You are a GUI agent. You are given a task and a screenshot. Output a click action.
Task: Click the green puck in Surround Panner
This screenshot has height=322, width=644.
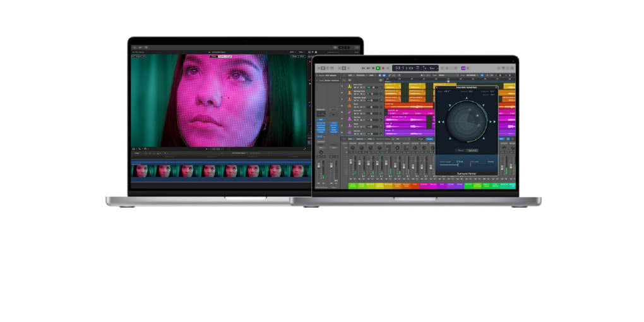(x=477, y=116)
